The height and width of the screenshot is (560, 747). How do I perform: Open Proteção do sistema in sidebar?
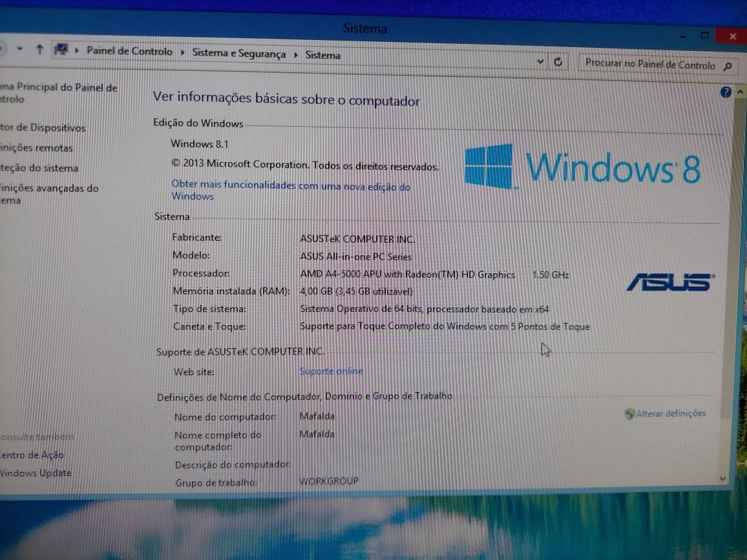point(39,168)
